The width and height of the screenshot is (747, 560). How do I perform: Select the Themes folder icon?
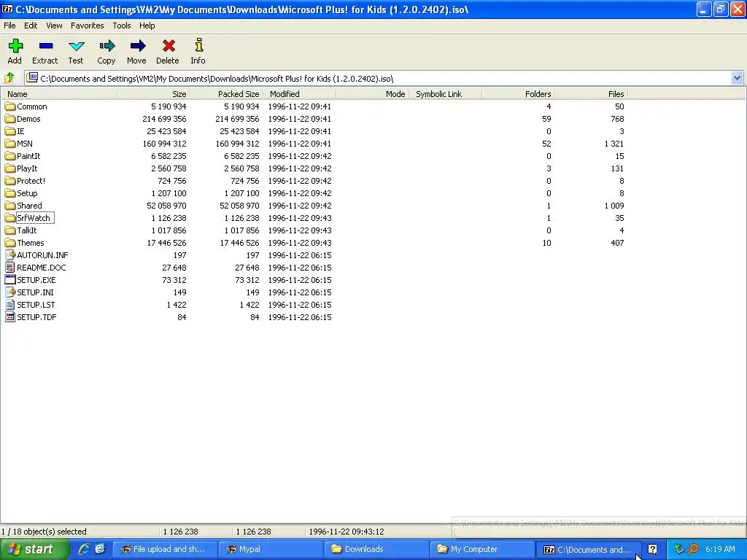(x=10, y=242)
